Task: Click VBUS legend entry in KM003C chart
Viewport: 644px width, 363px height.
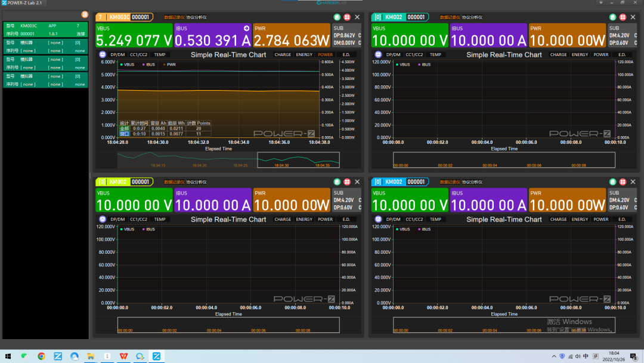Action: pos(128,64)
